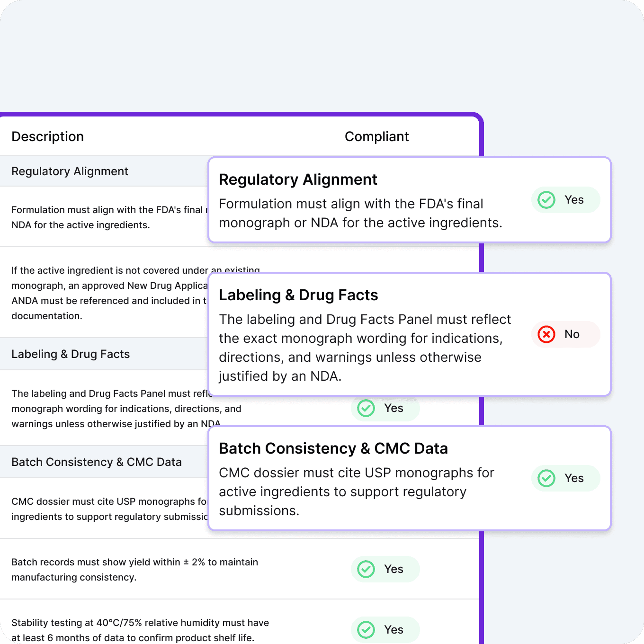Toggle the Yes status on Regulatory Alignment popup
The width and height of the screenshot is (644, 644).
pyautogui.click(x=565, y=200)
